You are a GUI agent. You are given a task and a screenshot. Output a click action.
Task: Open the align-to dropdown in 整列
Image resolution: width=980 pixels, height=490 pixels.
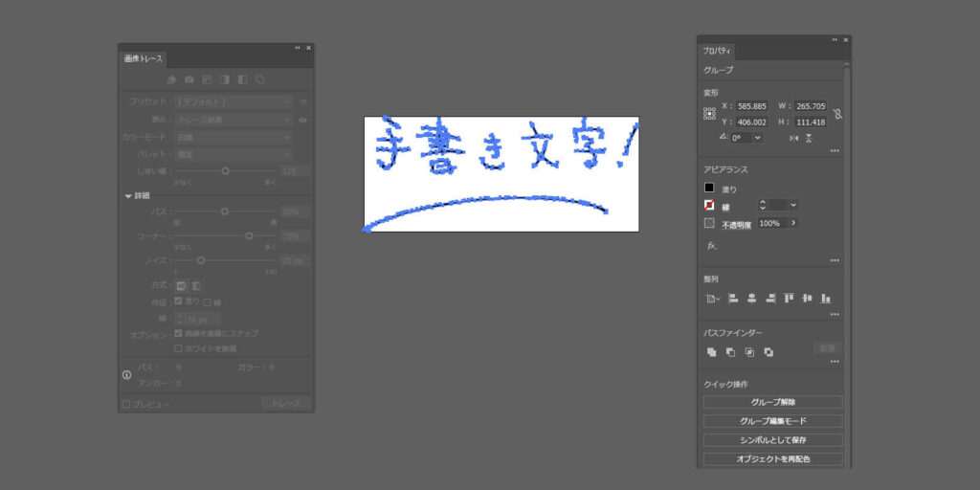[x=712, y=299]
